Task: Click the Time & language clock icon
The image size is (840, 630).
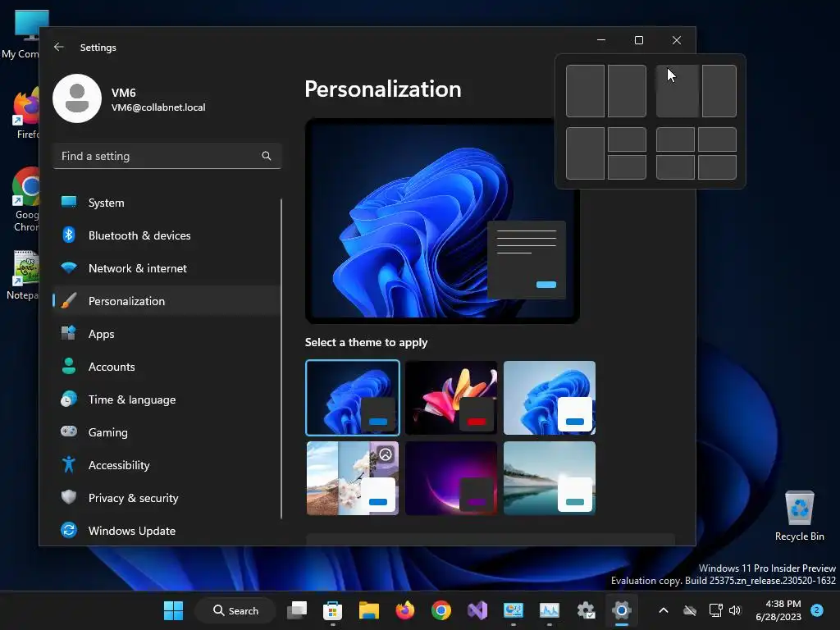Action: point(69,399)
